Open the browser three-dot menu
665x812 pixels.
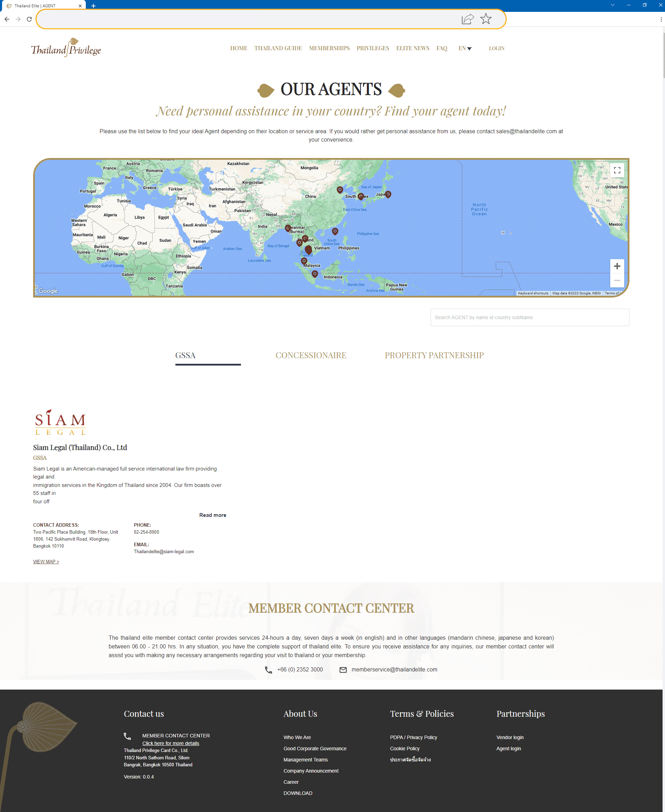click(661, 19)
